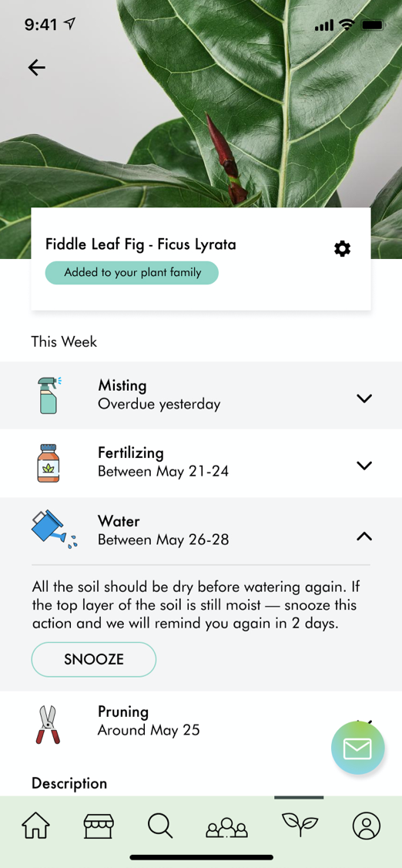Viewport: 402px width, 868px height.
Task: Open plant settings gear icon
Action: tap(342, 248)
